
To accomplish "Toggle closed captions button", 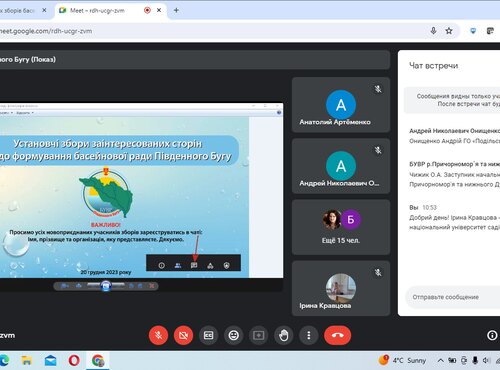I will pyautogui.click(x=209, y=335).
